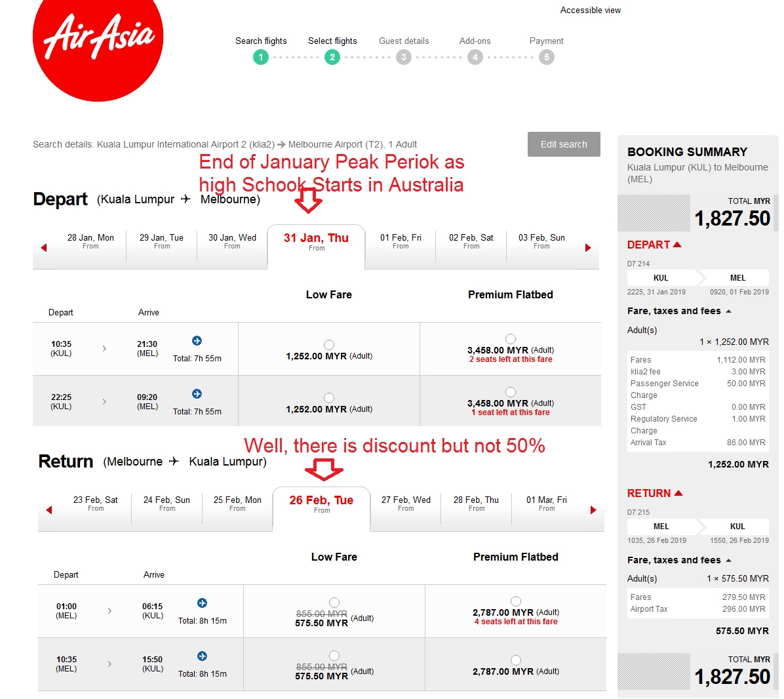The height and width of the screenshot is (699, 784).
Task: Click previous dates arrow in Return section
Action: [x=49, y=510]
